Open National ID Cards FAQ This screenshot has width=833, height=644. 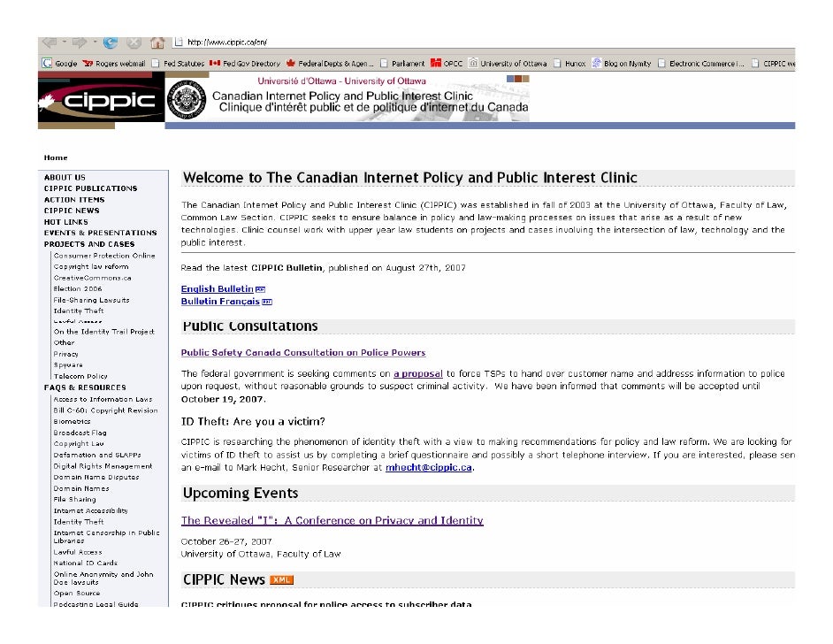click(86, 563)
